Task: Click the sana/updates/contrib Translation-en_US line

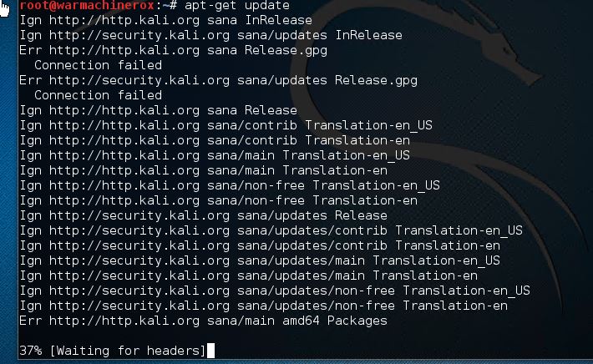Action: (x=271, y=230)
